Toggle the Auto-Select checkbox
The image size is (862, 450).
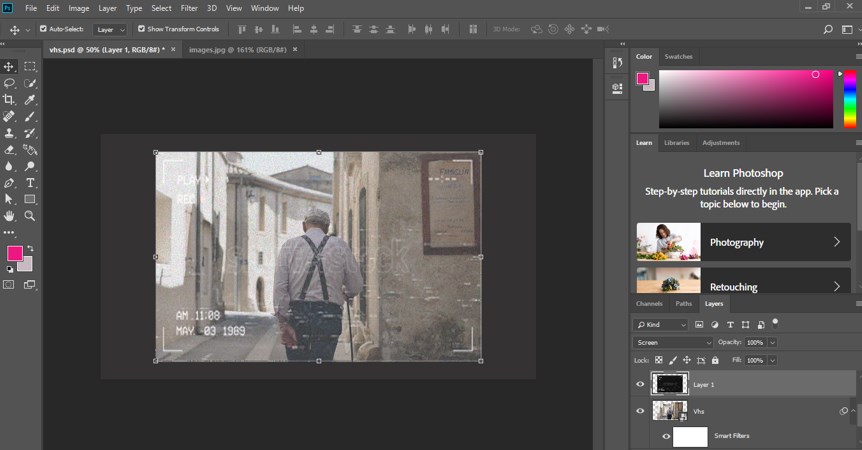43,29
